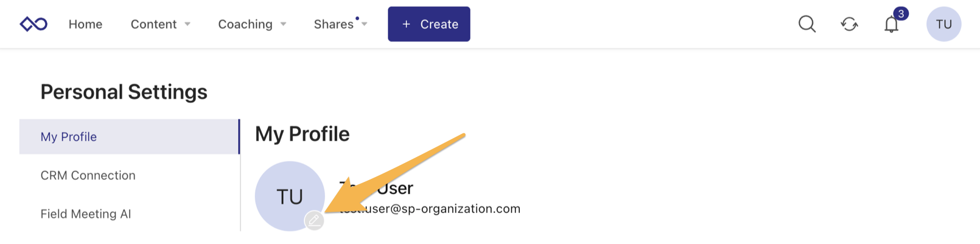980x244 pixels.
Task: Open the Shares menu label
Action: (x=333, y=24)
